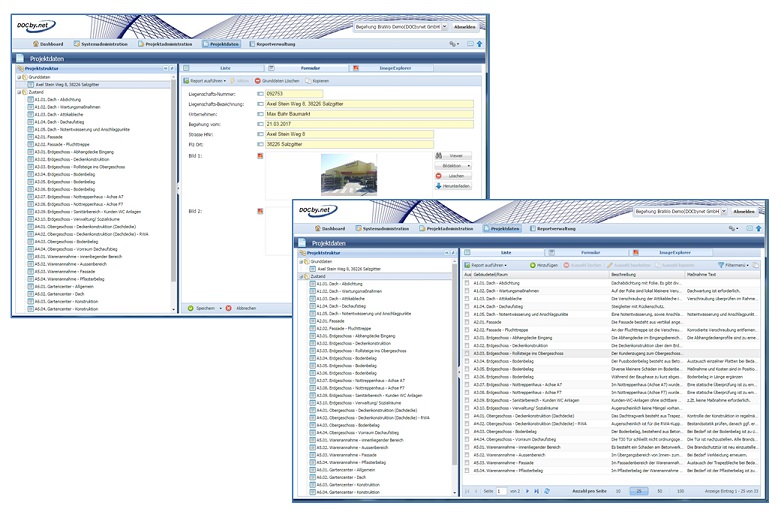This screenshot has width=781, height=515.
Task: Open the Bildaktion dropdown button
Action: tap(452, 166)
